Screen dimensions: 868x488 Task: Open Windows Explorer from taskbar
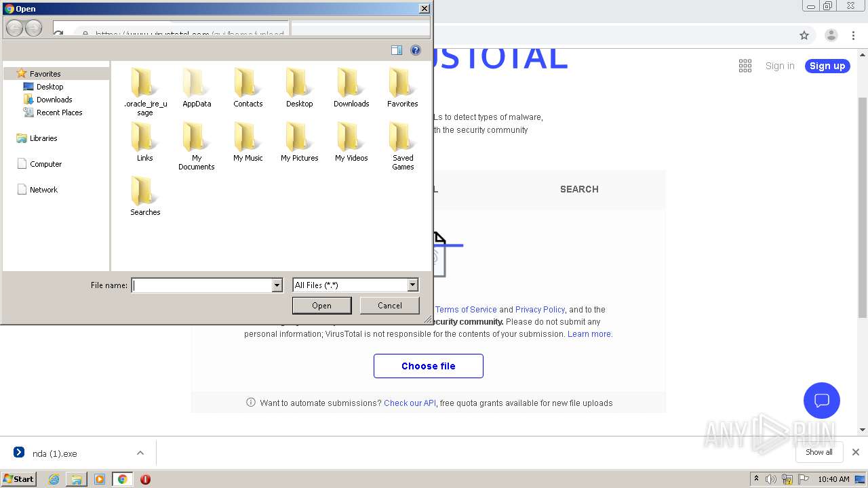pyautogui.click(x=77, y=479)
